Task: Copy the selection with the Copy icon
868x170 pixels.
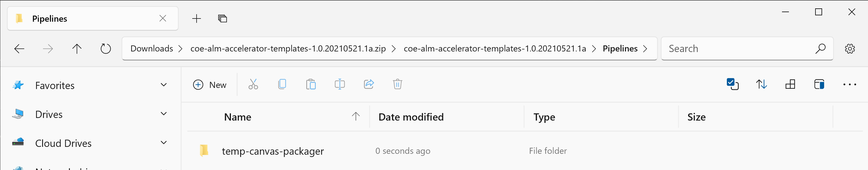Action: [x=282, y=84]
